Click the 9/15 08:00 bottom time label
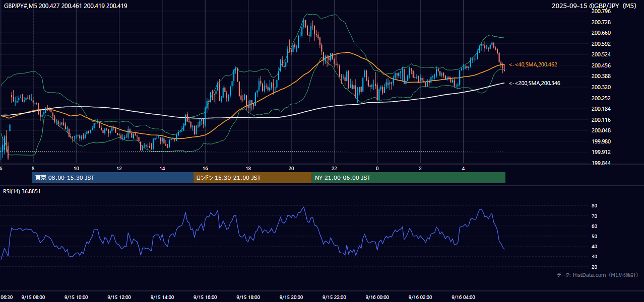Image resolution: width=644 pixels, height=302 pixels. pos(33,297)
